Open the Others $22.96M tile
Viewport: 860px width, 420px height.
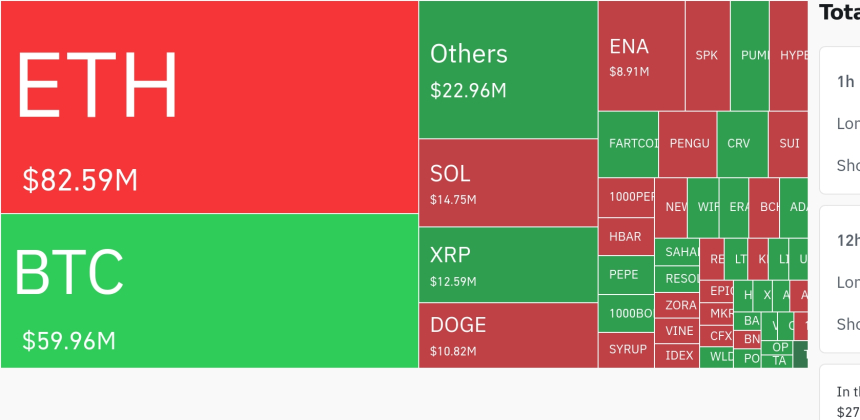pyautogui.click(x=508, y=69)
